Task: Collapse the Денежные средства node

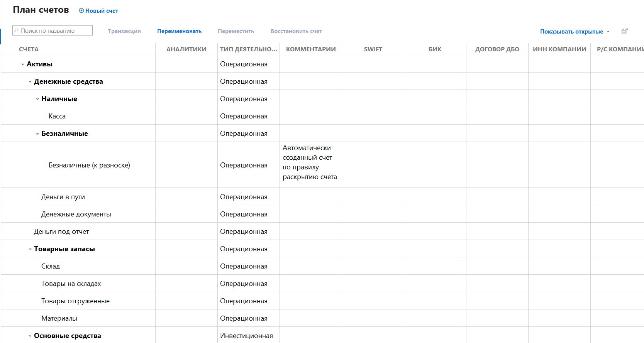Action: click(x=30, y=82)
